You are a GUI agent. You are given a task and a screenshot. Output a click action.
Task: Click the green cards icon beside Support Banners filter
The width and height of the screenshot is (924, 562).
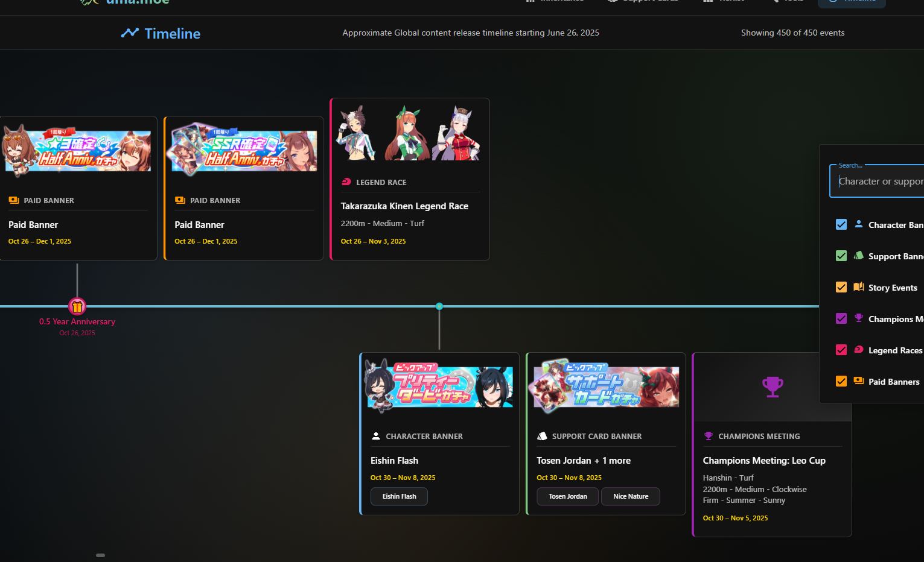(x=859, y=256)
